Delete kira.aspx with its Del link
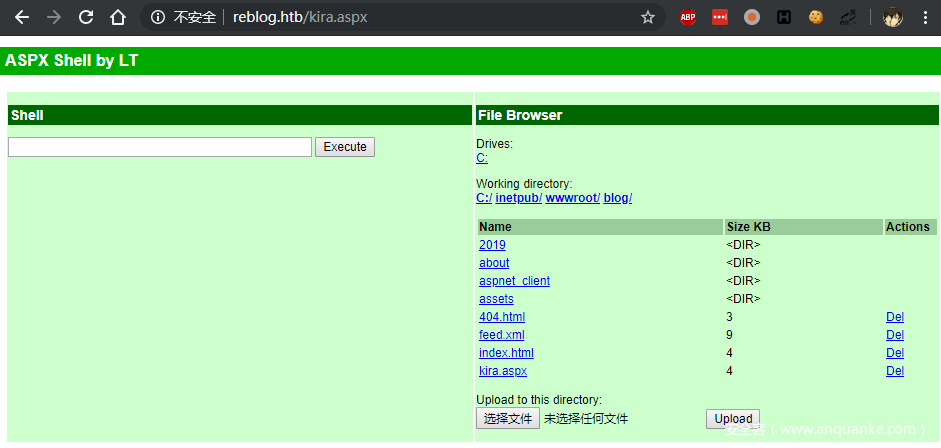Screen dimensions: 941x448 click(x=895, y=371)
